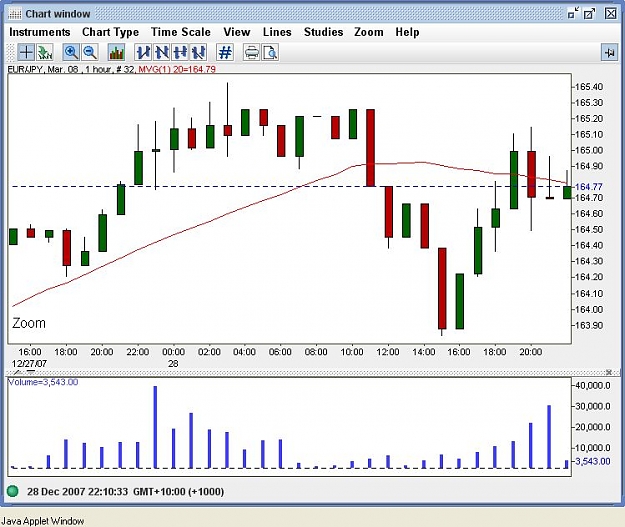The width and height of the screenshot is (625, 527).
Task: Open the Zoom menu
Action: (369, 32)
